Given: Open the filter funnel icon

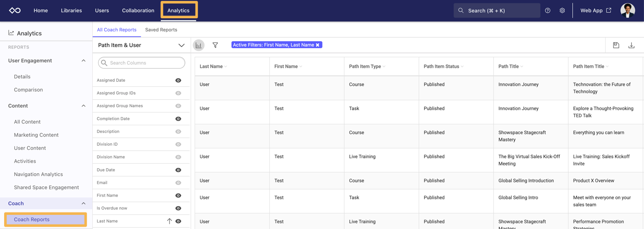Looking at the screenshot, I should pyautogui.click(x=215, y=45).
